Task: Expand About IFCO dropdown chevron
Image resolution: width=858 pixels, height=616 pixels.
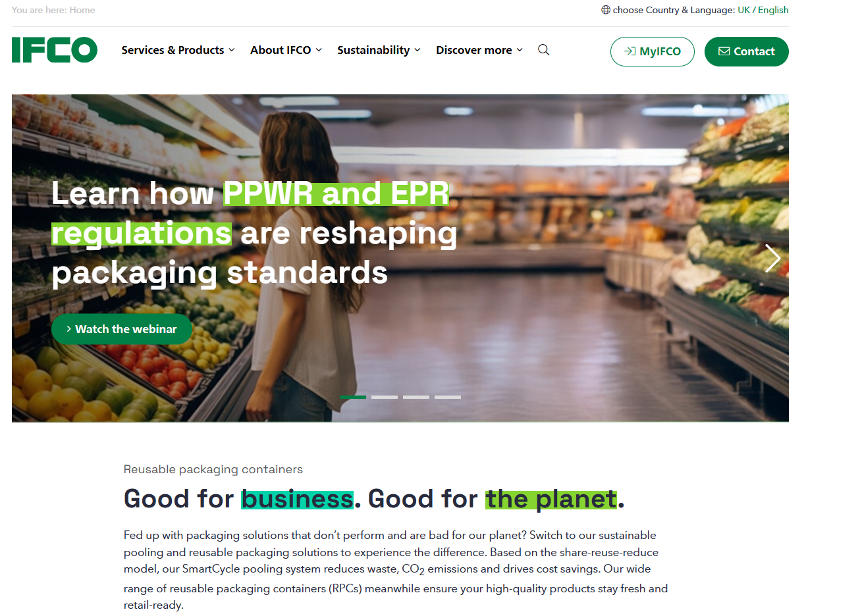Action: 319,50
